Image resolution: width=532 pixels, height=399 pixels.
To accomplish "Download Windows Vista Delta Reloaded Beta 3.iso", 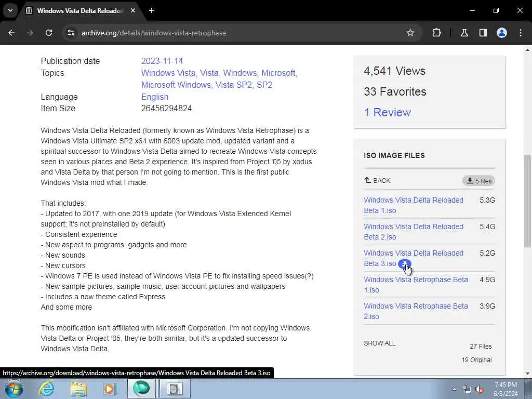I will pos(413,258).
